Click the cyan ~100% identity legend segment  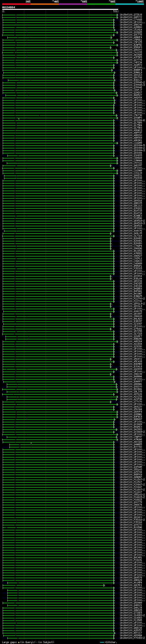[x=130, y=4]
